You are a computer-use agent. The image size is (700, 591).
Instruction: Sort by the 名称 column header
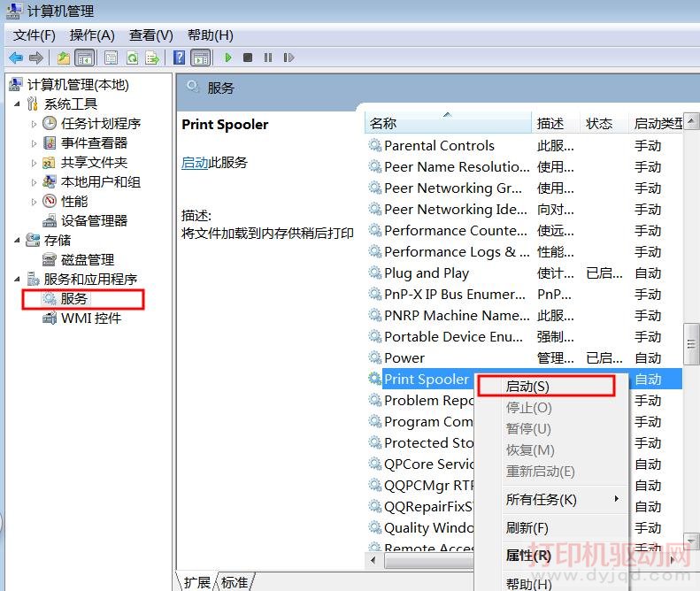coord(448,123)
